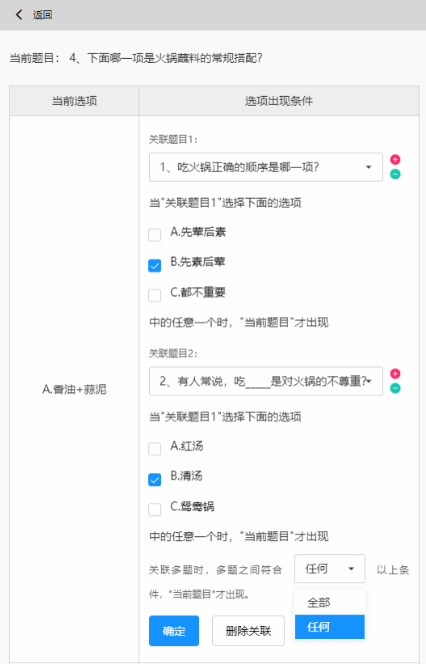Click the 确定 button
Screen dimensions: 426x664
pos(174,631)
